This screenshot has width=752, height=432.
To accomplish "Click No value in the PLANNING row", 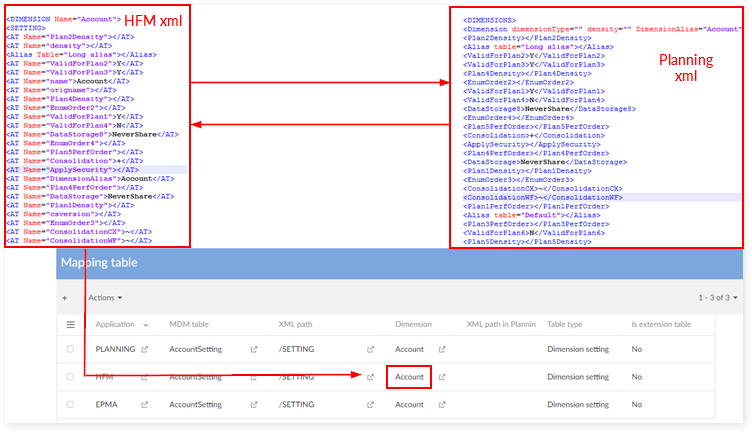I will (x=636, y=349).
